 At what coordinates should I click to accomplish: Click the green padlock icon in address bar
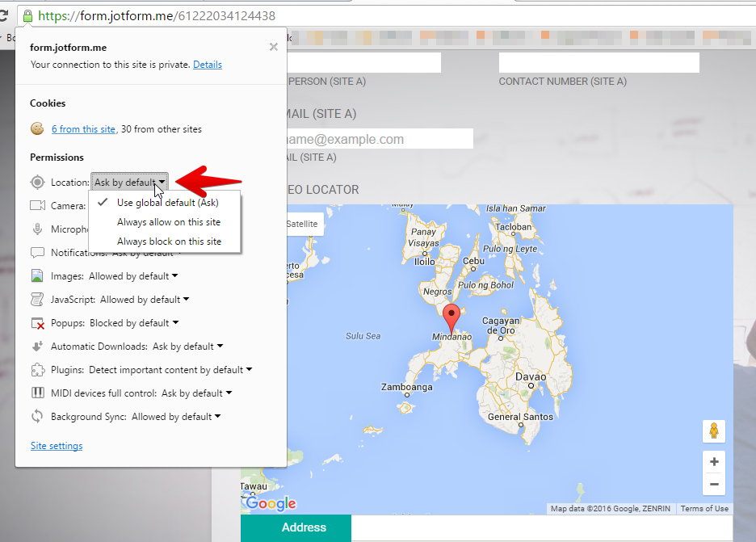(x=27, y=15)
